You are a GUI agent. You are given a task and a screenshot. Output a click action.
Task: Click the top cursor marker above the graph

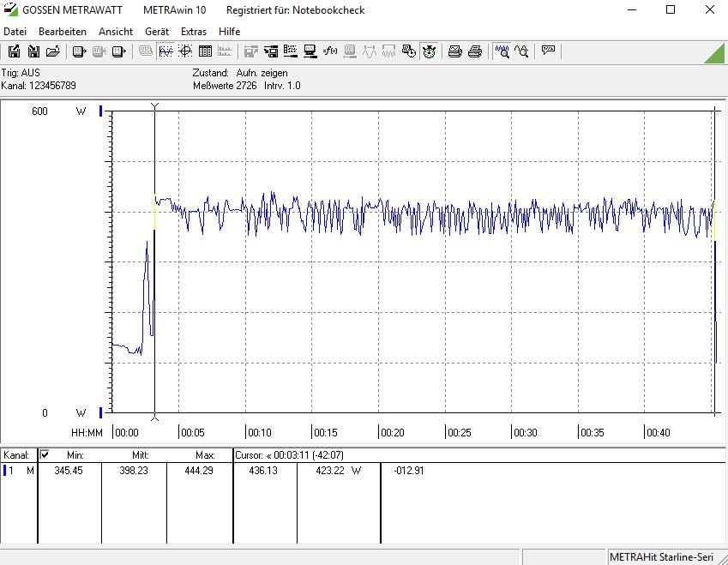click(154, 105)
